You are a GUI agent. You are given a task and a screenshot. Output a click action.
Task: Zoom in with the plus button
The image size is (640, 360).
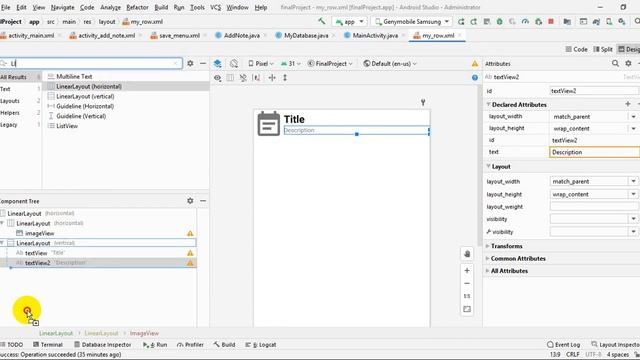click(x=467, y=270)
